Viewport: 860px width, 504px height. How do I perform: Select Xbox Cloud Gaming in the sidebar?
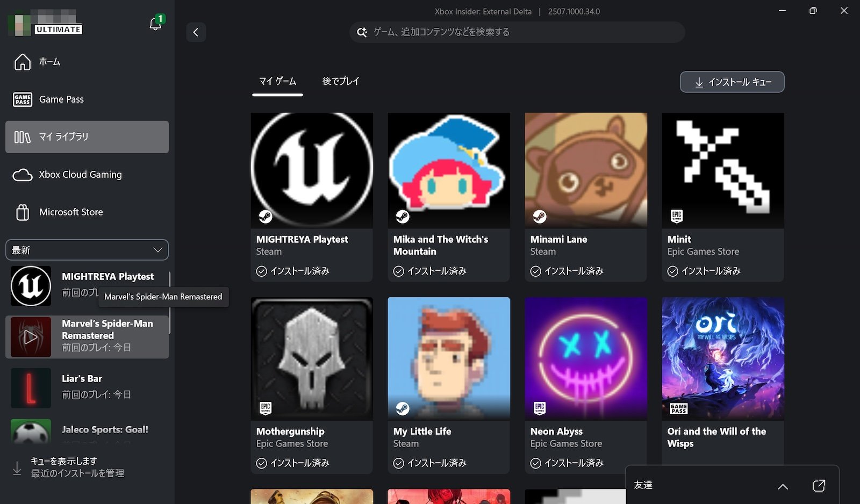coord(87,175)
